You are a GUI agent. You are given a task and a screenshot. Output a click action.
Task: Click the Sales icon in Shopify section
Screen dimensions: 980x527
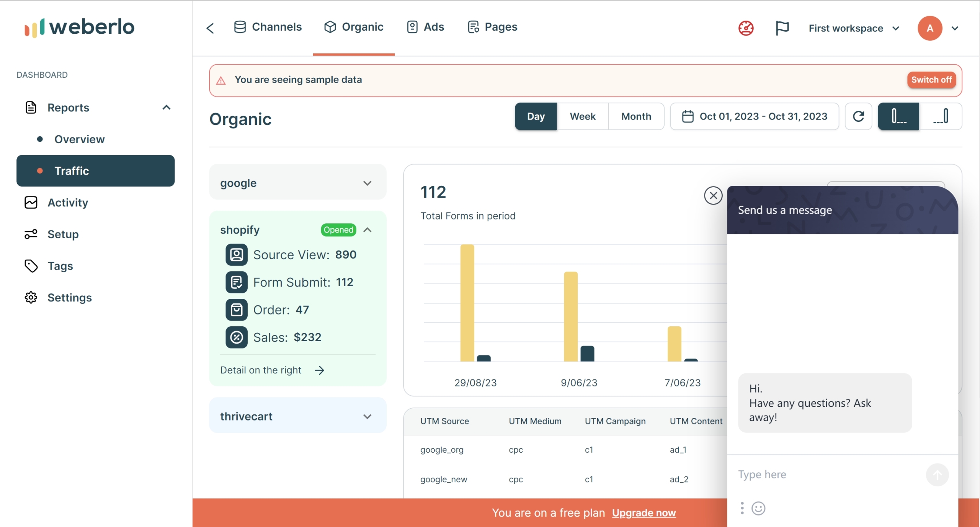tap(236, 337)
